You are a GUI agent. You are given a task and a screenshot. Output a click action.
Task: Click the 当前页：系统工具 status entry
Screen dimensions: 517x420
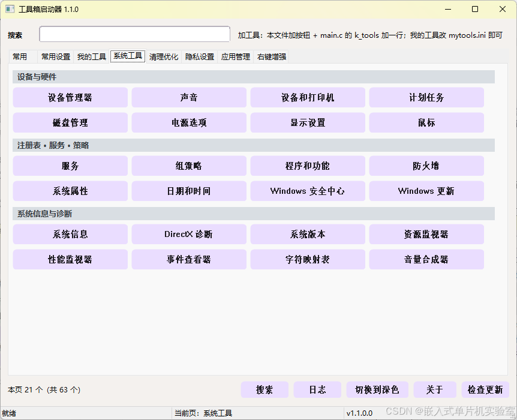click(x=203, y=413)
